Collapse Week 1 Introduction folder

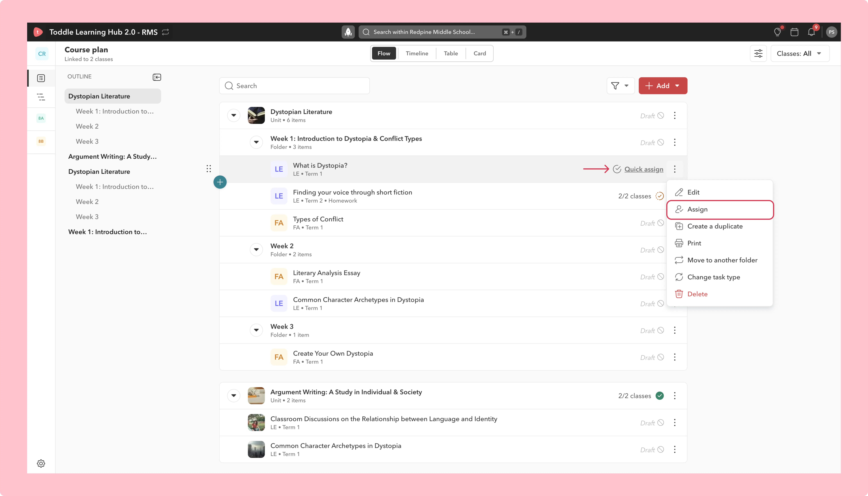coord(256,142)
